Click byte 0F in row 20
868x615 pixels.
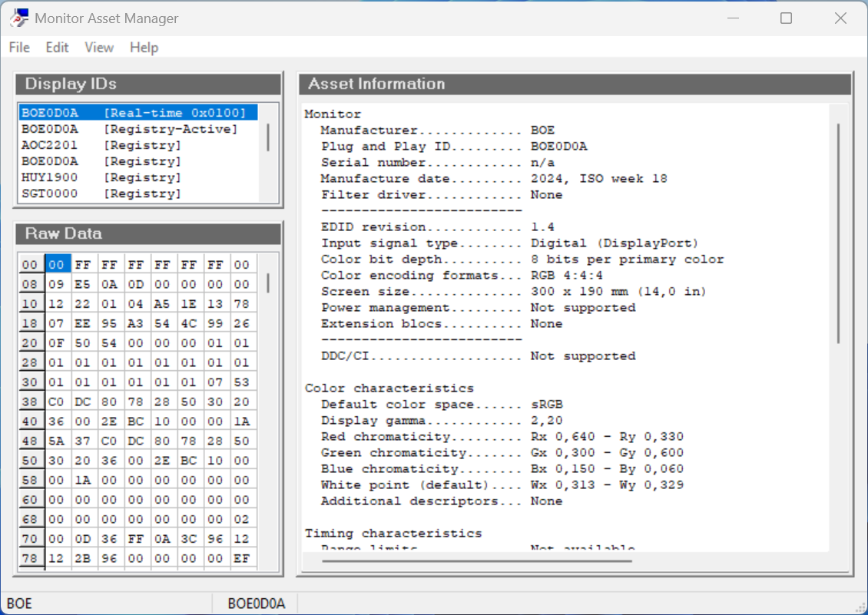click(x=57, y=343)
